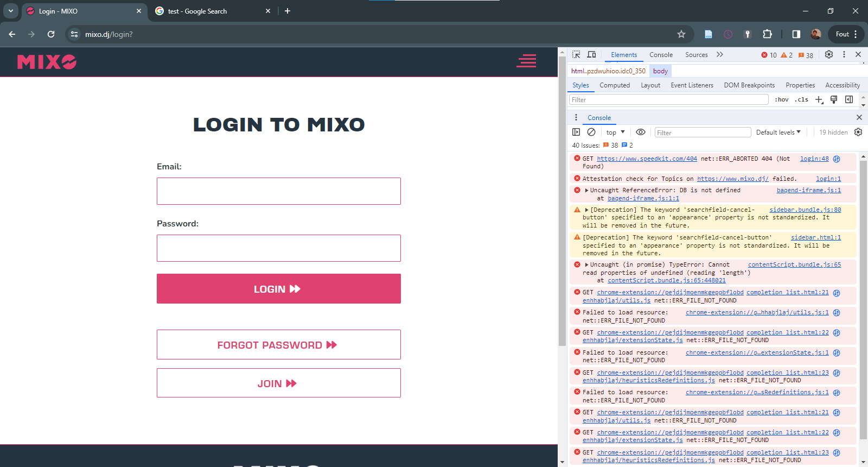Open the Event Listeners tab
This screenshot has height=467, width=868.
pos(692,85)
